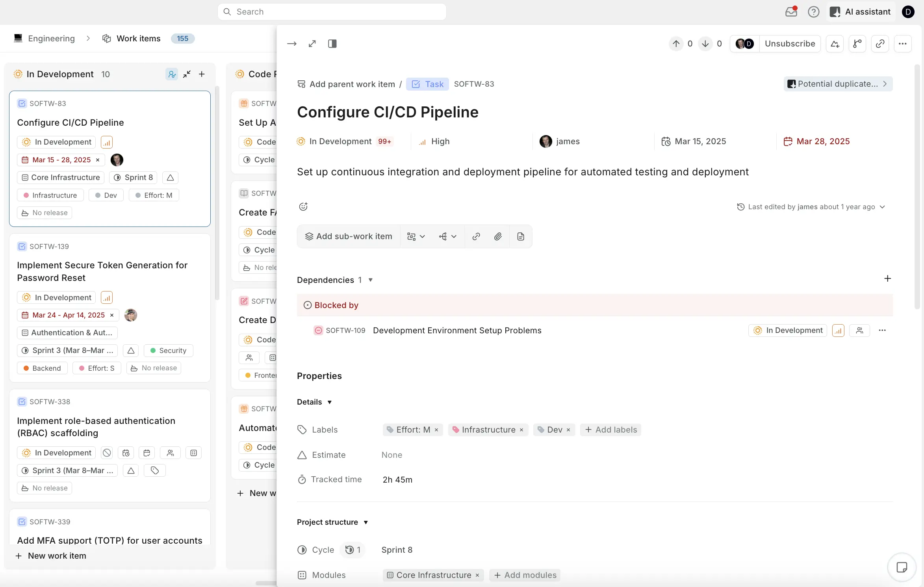924x587 pixels.
Task: Upvote the work item
Action: click(x=676, y=44)
